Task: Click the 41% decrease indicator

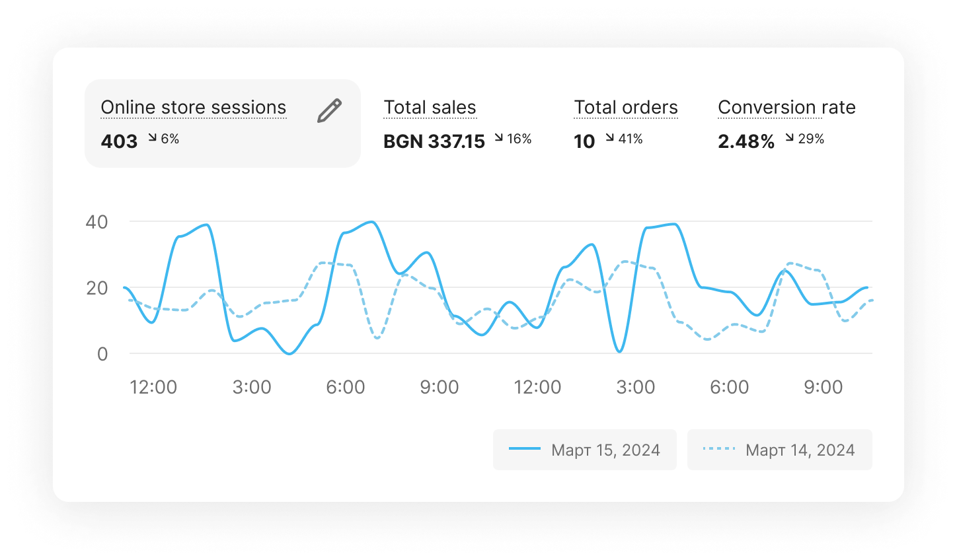Action: (624, 139)
